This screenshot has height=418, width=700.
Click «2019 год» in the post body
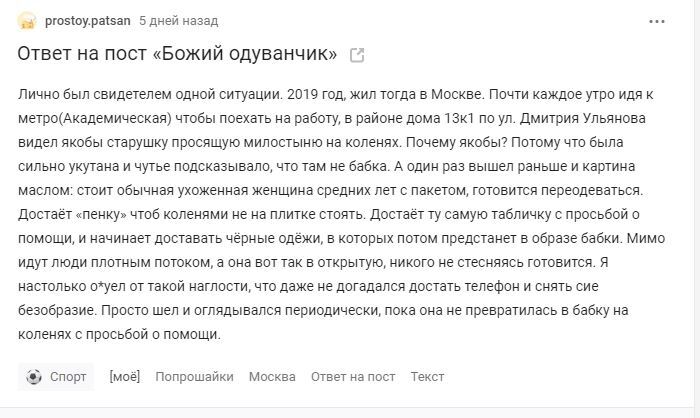point(316,95)
